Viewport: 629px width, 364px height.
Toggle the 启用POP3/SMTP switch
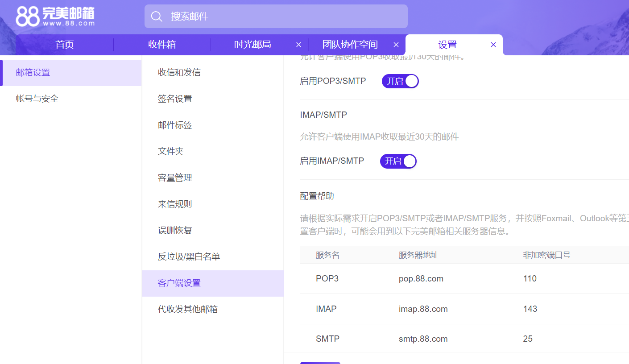[400, 81]
